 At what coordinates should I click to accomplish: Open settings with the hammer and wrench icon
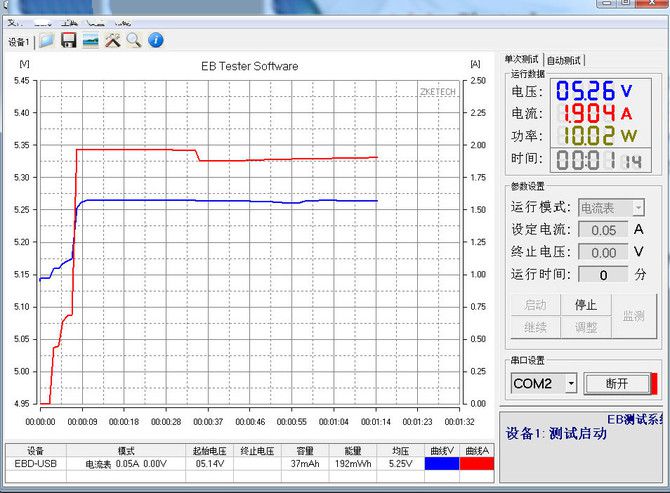(x=112, y=41)
